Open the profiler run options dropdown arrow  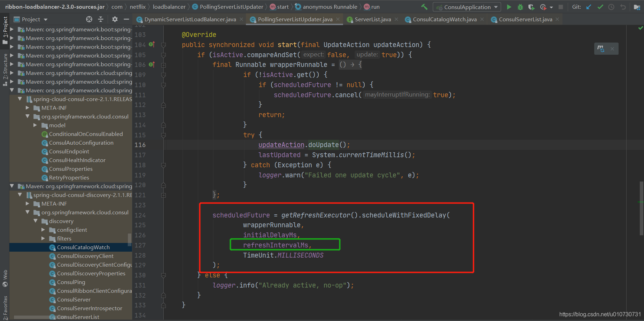tap(551, 7)
